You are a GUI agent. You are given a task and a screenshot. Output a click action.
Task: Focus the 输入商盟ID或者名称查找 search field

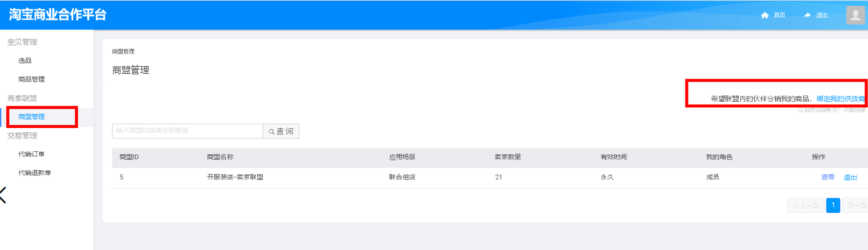(x=188, y=131)
